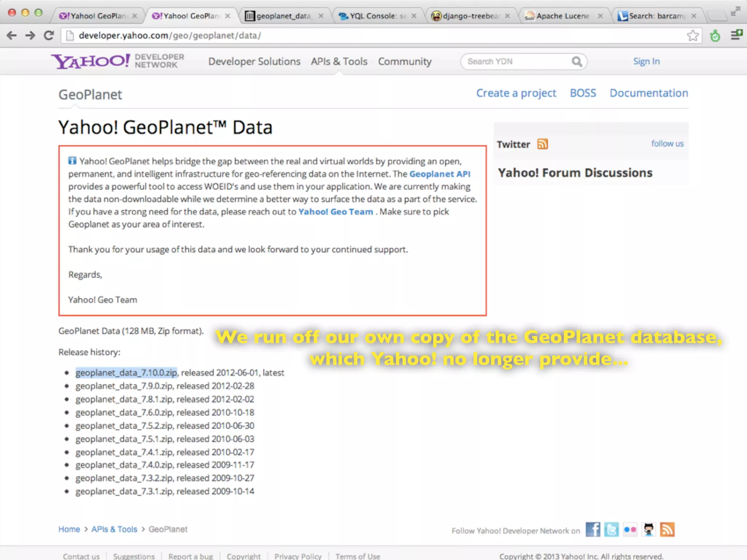Screen dimensions: 747x560
Task: Click the geoplanet_data_7.9.0.zip entry
Action: pyautogui.click(x=124, y=386)
